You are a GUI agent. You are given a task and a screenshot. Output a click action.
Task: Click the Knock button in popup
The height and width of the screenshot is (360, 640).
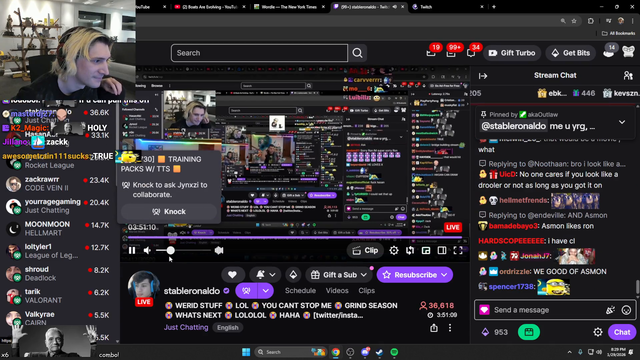169,211
